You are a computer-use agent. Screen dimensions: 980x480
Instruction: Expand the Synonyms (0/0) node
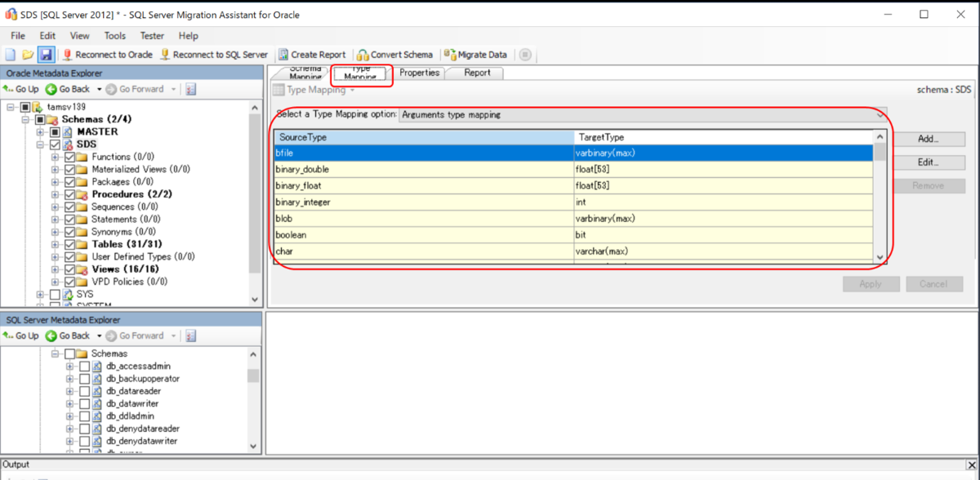tap(56, 232)
